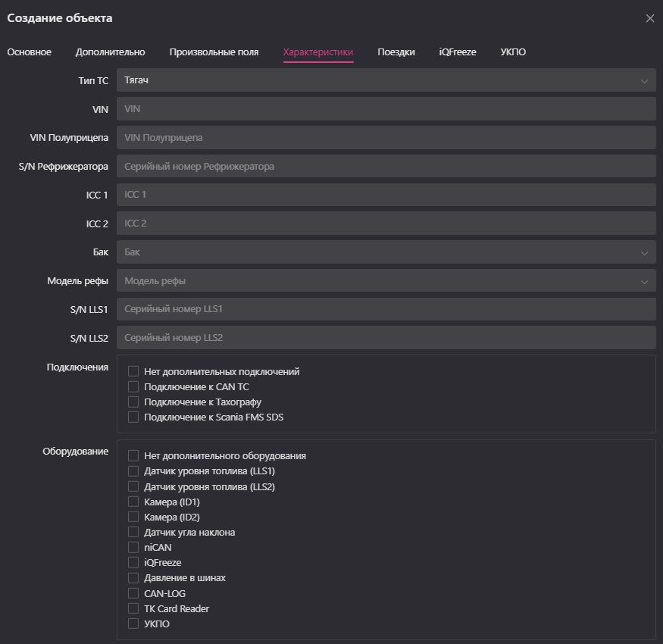Go to the Произвольные поля tab
The width and height of the screenshot is (663, 644).
point(214,52)
